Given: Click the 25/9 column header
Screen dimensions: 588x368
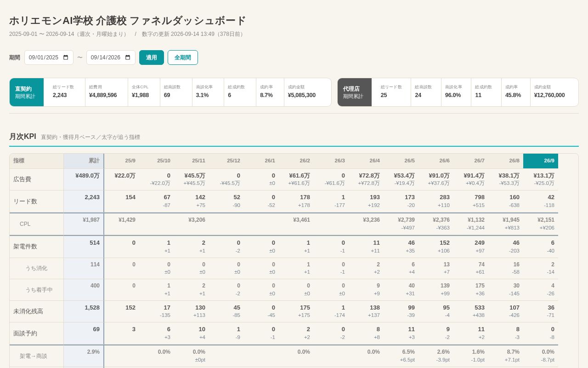Looking at the screenshot, I should pyautogui.click(x=122, y=161).
